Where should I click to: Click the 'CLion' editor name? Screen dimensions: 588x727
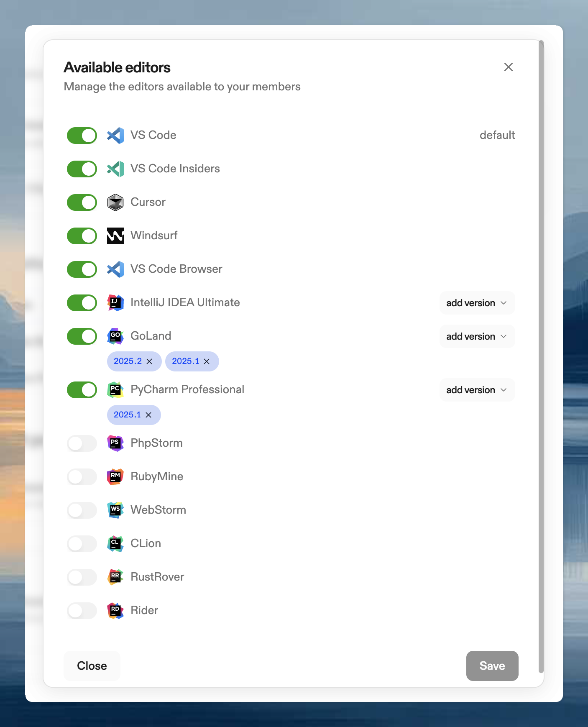(x=146, y=543)
